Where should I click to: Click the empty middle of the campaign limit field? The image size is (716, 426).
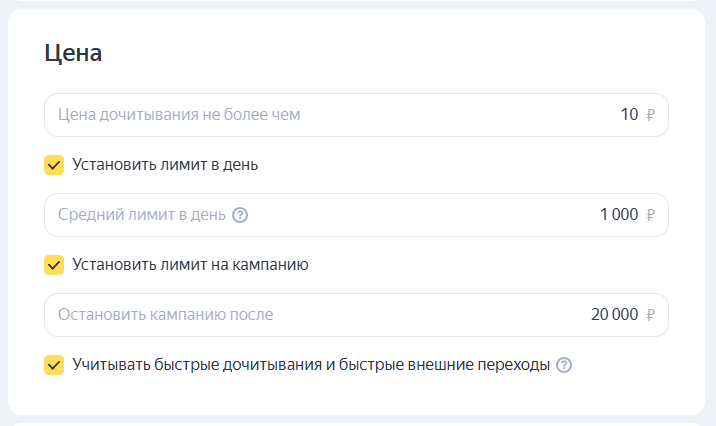tap(430, 315)
